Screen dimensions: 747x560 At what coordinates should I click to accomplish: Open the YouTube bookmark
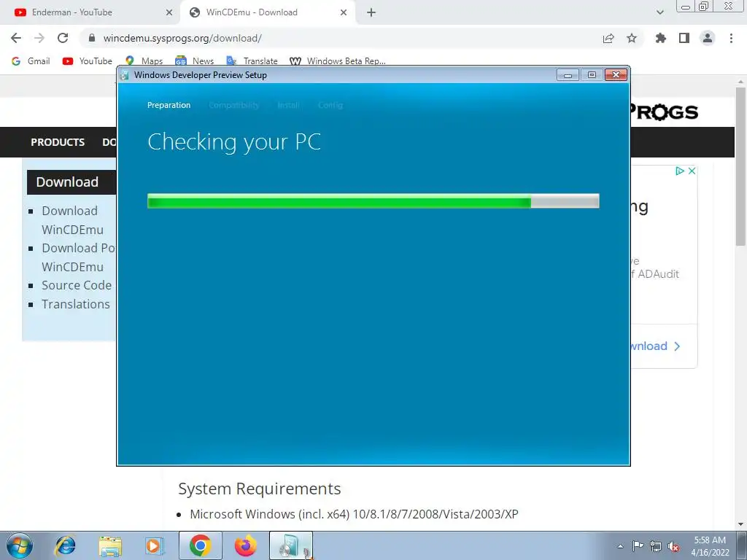(88, 61)
